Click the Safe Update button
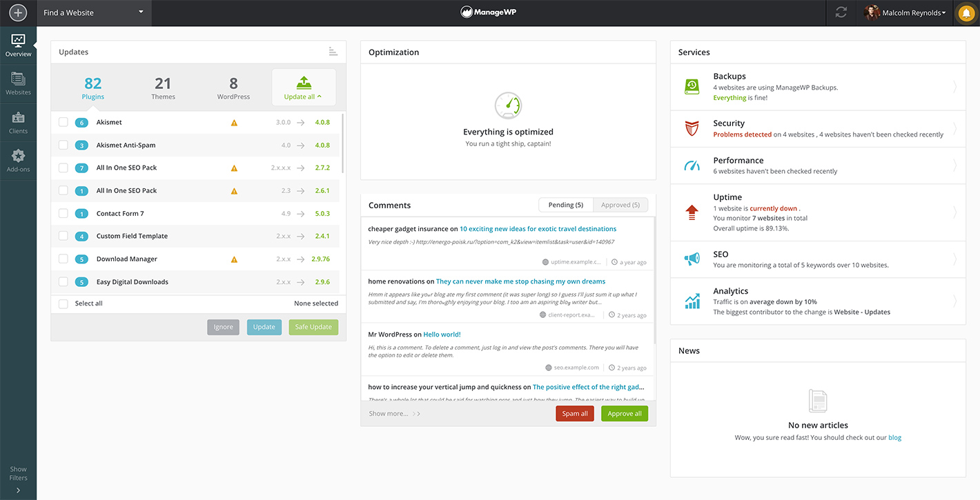The height and width of the screenshot is (500, 980). 313,327
